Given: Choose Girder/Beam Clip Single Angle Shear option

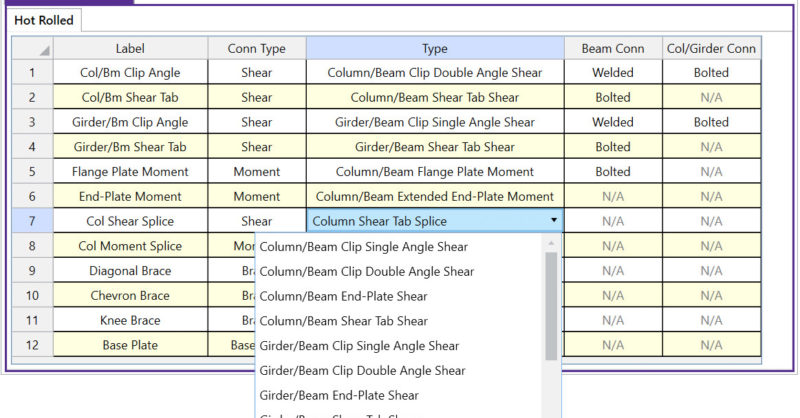Looking at the screenshot, I should coord(359,346).
